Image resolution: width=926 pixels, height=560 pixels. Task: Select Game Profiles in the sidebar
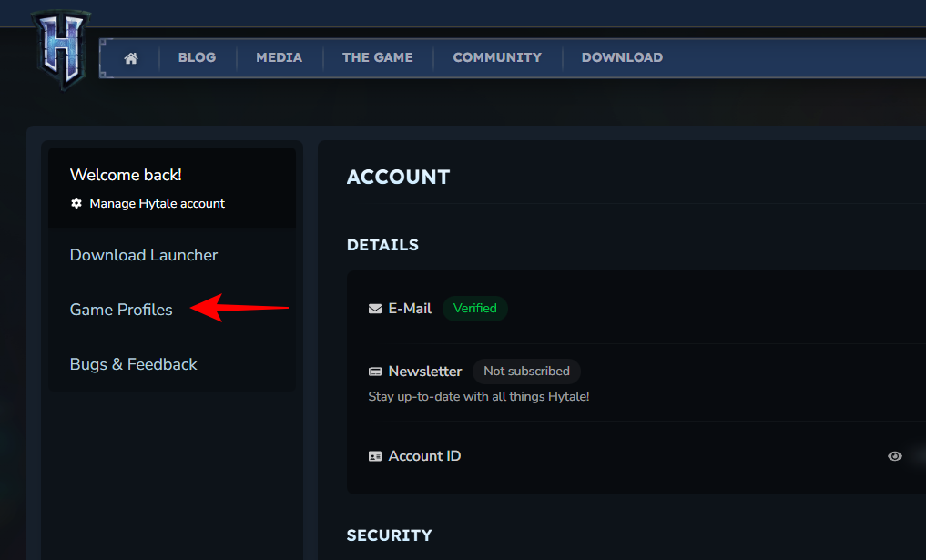pyautogui.click(x=121, y=310)
